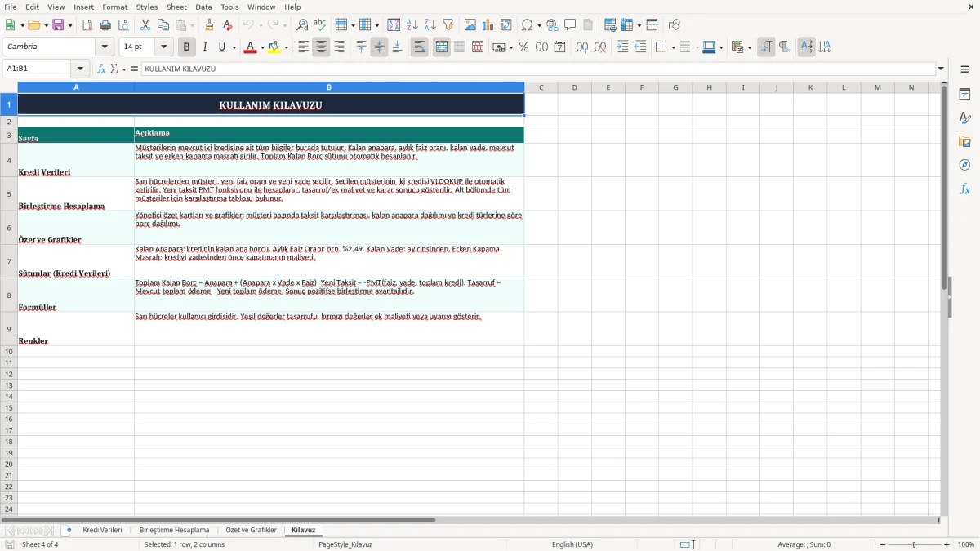
Task: Open sidebar Properties panel icon
Action: (x=964, y=95)
